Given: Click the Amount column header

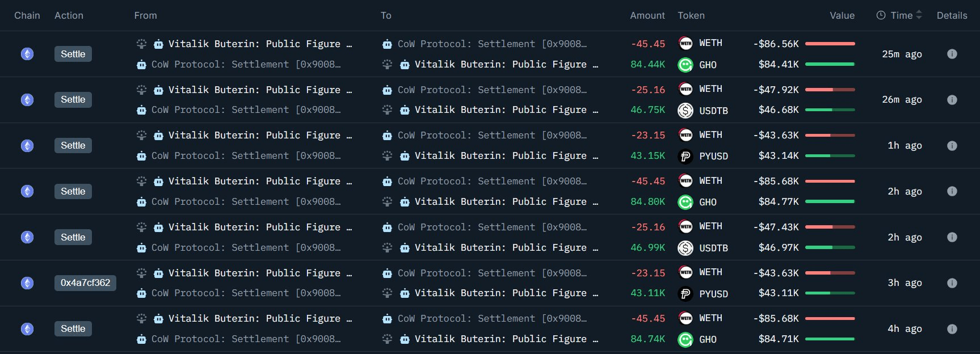Looking at the screenshot, I should coord(647,15).
